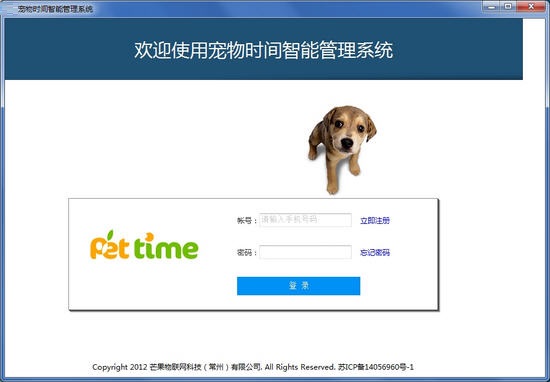This screenshot has width=550, height=382.
Task: Maximize the application window
Action: point(508,6)
